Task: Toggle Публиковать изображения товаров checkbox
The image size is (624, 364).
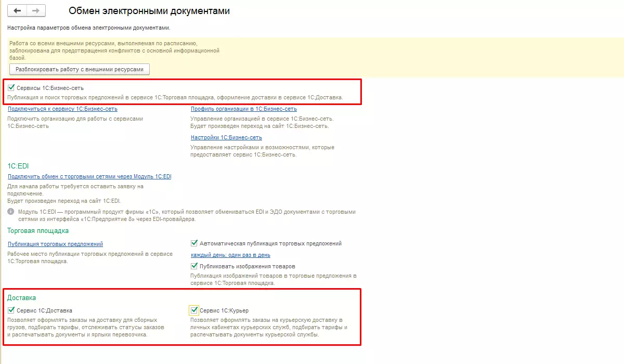Action: [x=194, y=266]
